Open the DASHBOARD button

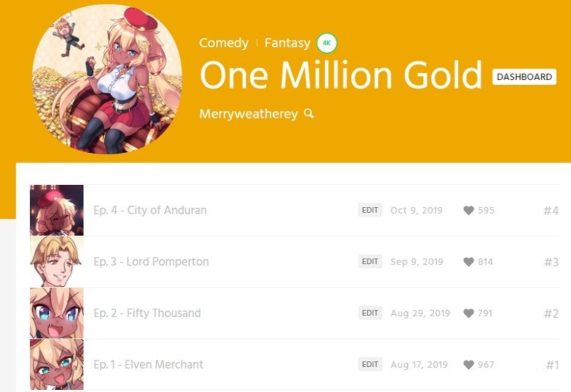524,77
